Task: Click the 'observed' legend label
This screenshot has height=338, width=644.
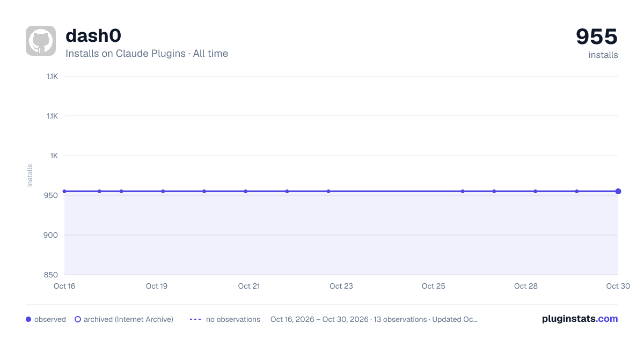Action: [x=50, y=319]
